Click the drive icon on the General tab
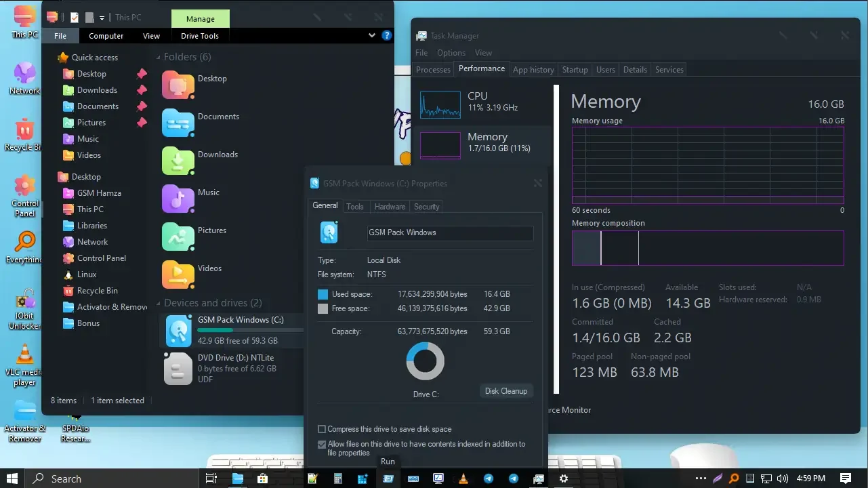Screen dimensions: 868x488 point(329,232)
